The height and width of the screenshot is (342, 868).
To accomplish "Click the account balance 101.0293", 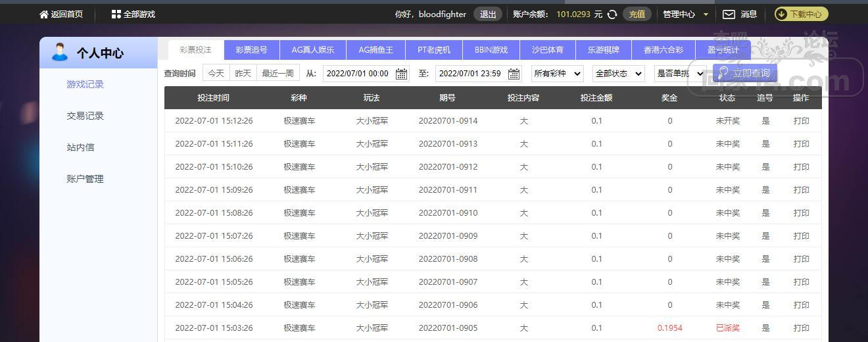I will 573,14.
